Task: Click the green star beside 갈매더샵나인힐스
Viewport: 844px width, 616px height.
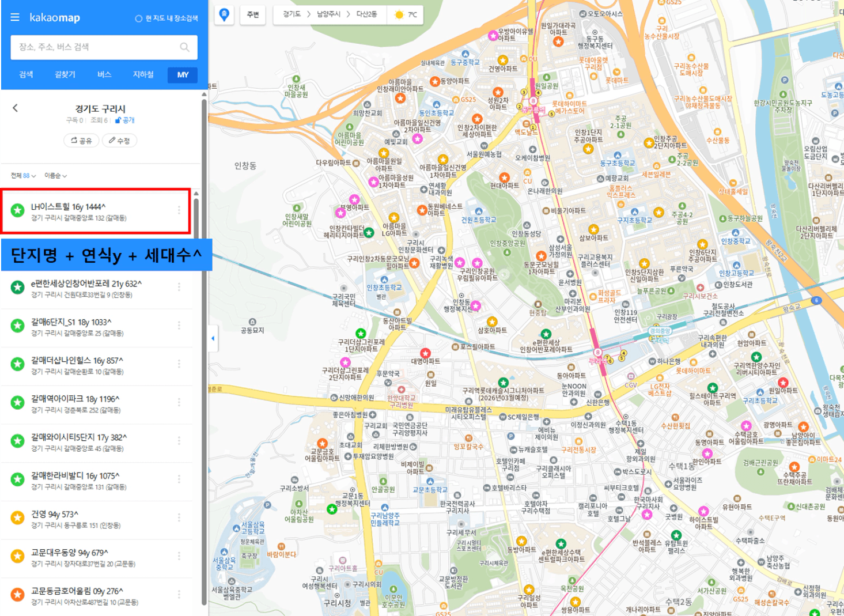Action: [x=18, y=364]
